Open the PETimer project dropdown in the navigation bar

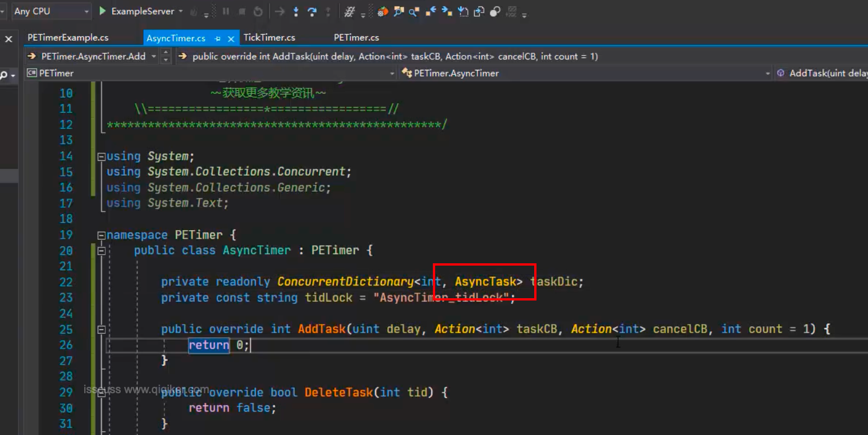211,73
